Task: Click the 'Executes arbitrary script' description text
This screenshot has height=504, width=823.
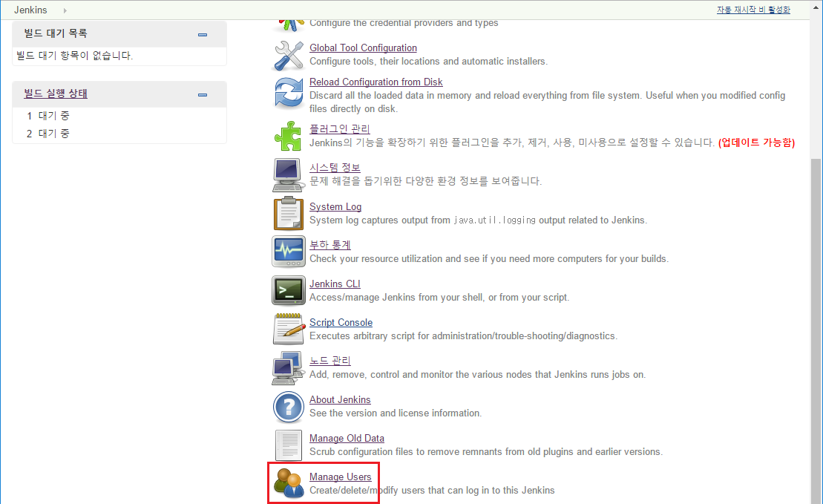Action: [x=464, y=336]
